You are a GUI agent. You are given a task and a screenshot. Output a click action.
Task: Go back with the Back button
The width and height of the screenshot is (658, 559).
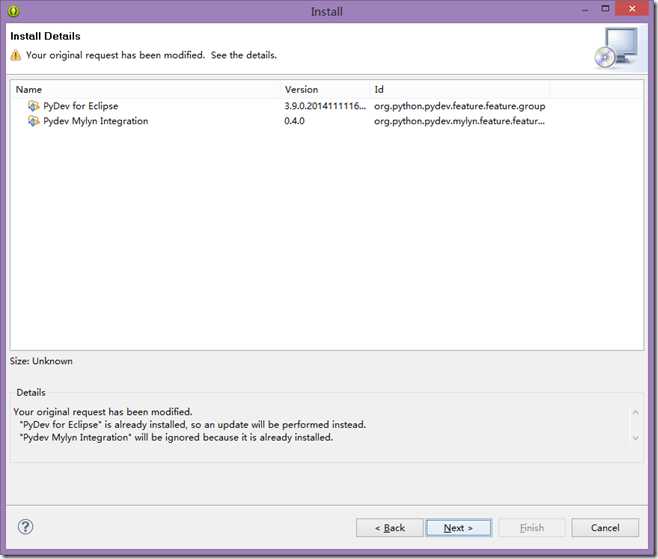tap(389, 528)
